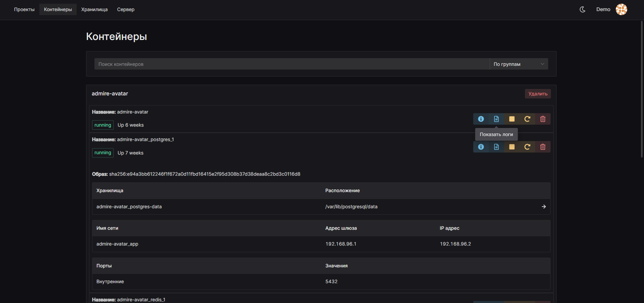This screenshot has width=644, height=303.
Task: Show info for admire-avatar_postgres_1 container
Action: tap(481, 147)
